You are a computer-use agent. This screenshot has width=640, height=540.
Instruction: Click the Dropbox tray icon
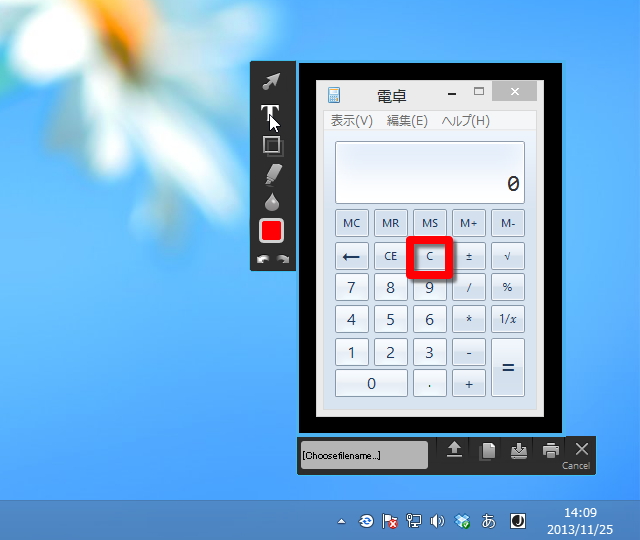(463, 521)
